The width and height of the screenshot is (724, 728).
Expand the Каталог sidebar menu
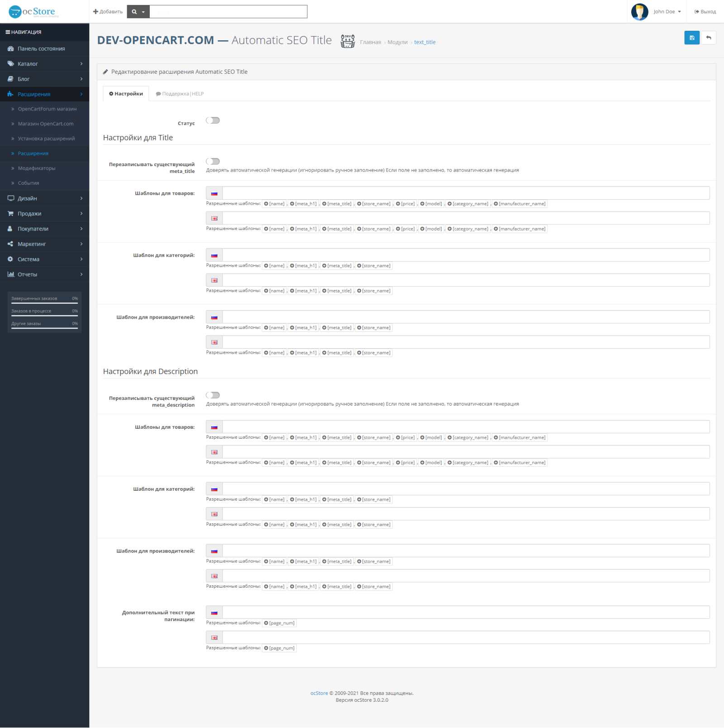44,64
